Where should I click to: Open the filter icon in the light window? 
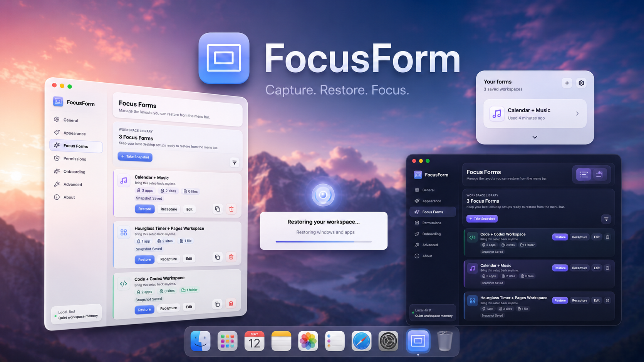(235, 162)
